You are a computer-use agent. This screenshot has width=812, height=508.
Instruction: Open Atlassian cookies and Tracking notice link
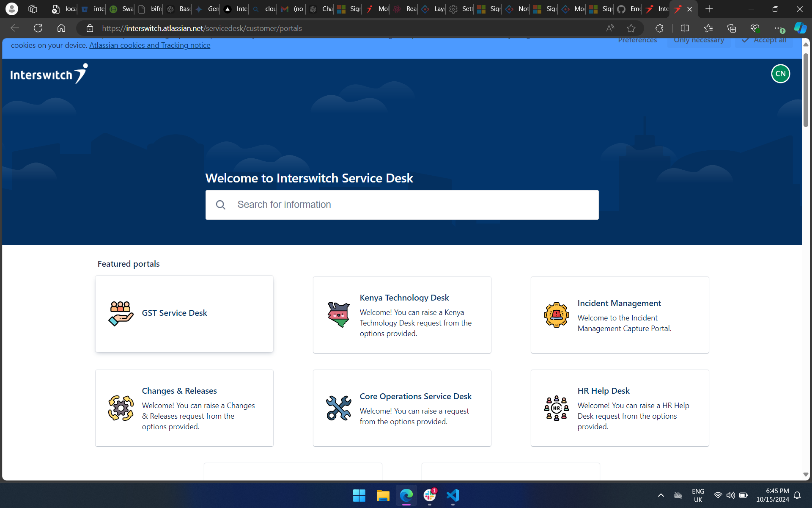click(150, 45)
